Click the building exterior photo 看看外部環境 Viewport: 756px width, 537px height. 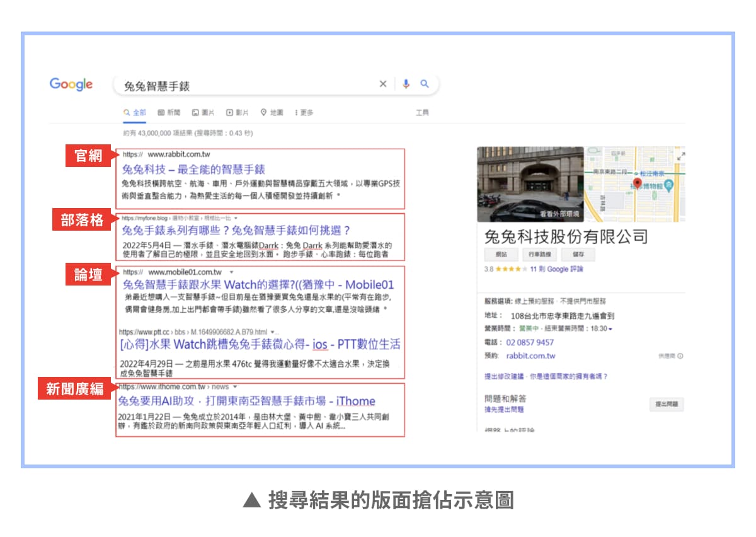pos(530,184)
